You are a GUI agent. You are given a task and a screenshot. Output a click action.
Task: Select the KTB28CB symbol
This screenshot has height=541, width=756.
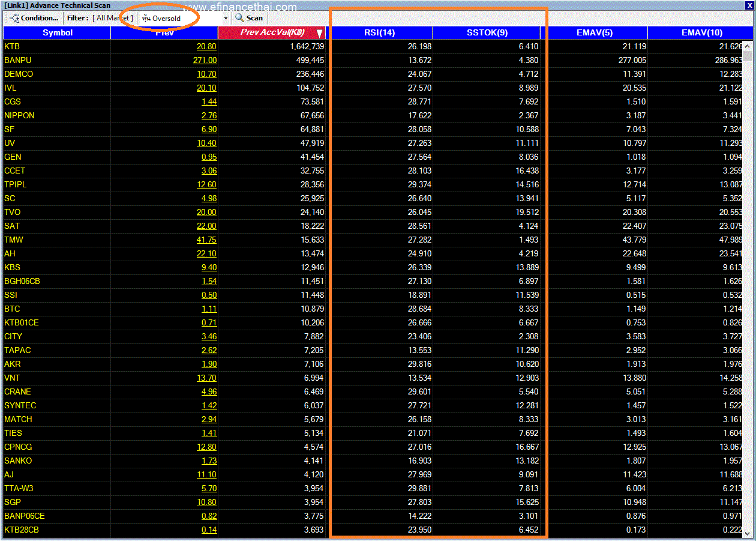tap(22, 530)
